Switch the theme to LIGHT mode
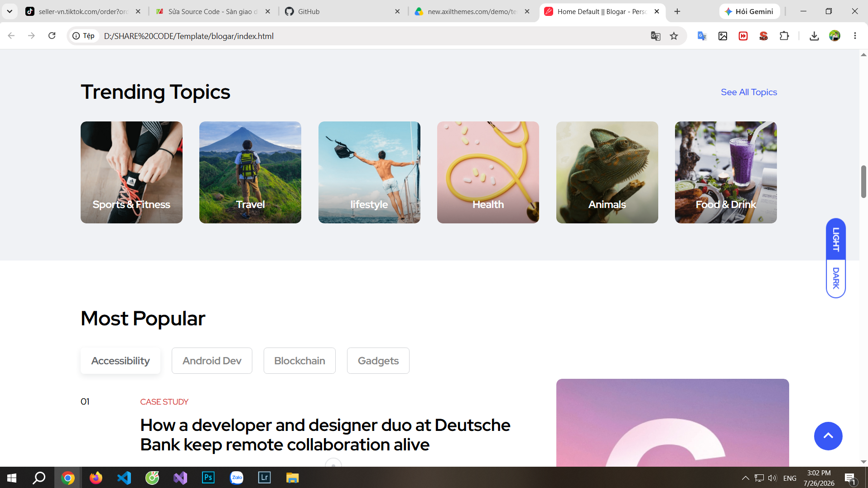Screen dimensions: 868x488 836,239
